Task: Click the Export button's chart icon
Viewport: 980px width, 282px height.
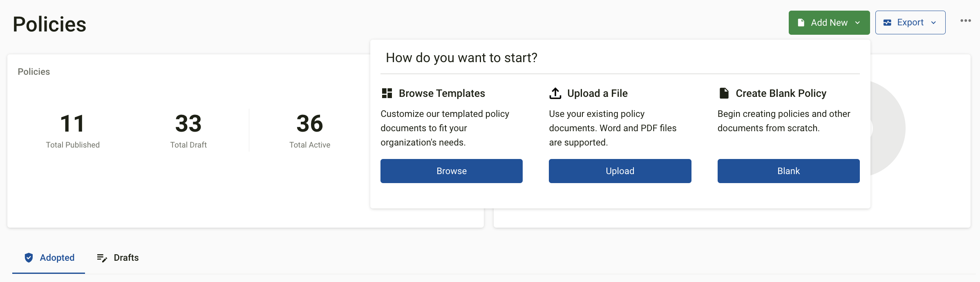Action: click(x=887, y=22)
